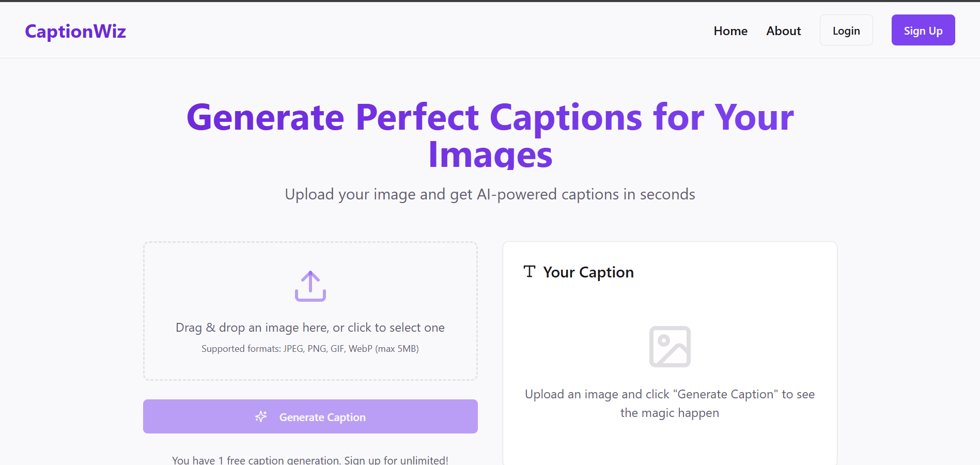Click the Generate Caption button label
Image resolution: width=980 pixels, height=465 pixels.
(322, 417)
